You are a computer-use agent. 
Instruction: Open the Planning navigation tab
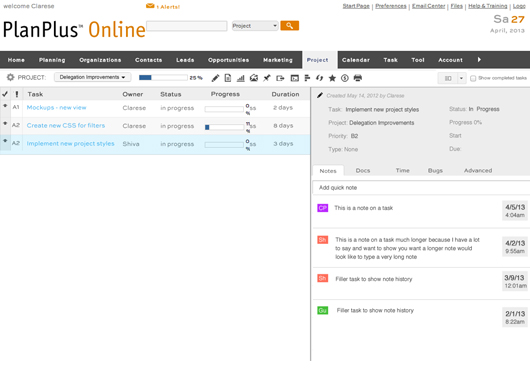coord(52,60)
